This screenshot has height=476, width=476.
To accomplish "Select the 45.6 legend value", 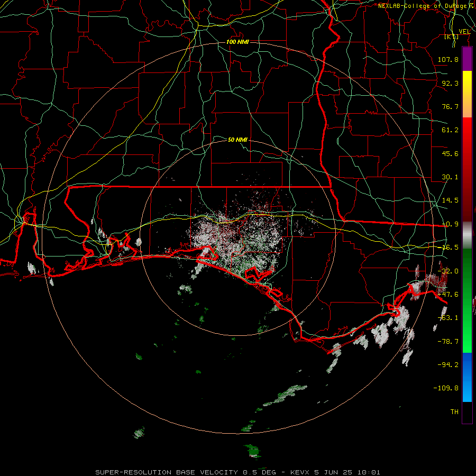I will pos(450,153).
